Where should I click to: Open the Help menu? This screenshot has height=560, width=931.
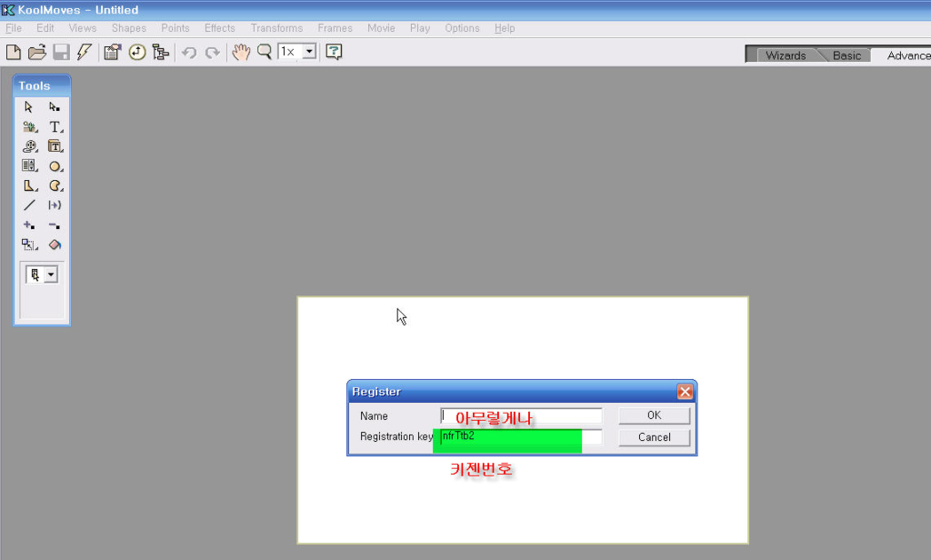pyautogui.click(x=505, y=28)
